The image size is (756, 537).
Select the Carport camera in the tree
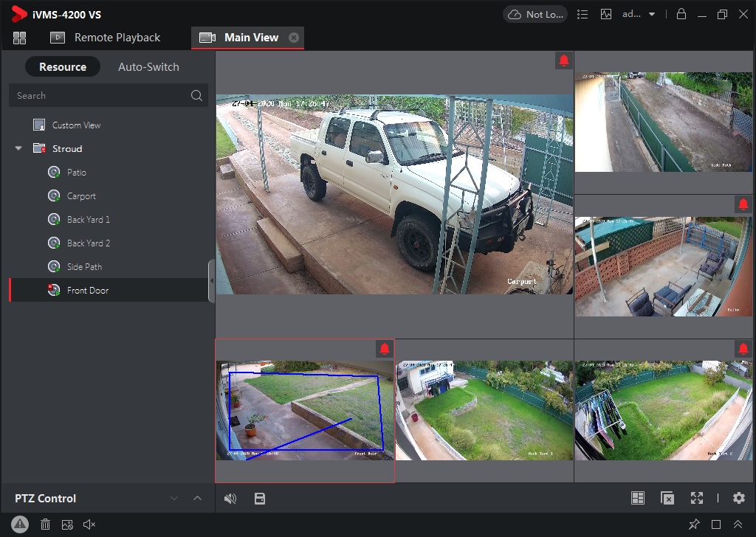(x=81, y=196)
